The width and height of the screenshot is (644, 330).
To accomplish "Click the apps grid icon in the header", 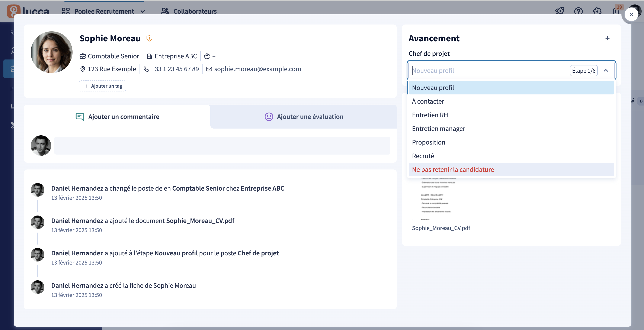I will [x=65, y=11].
